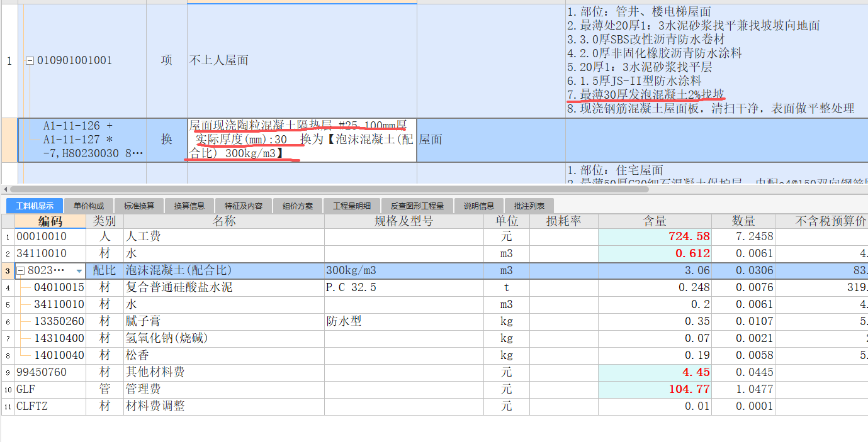Select labor content value 724.58
This screenshot has height=442, width=868.
(655, 237)
